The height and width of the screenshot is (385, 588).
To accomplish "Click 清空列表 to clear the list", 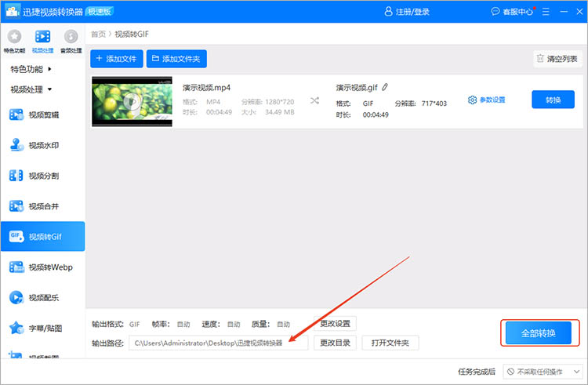I will (x=558, y=59).
